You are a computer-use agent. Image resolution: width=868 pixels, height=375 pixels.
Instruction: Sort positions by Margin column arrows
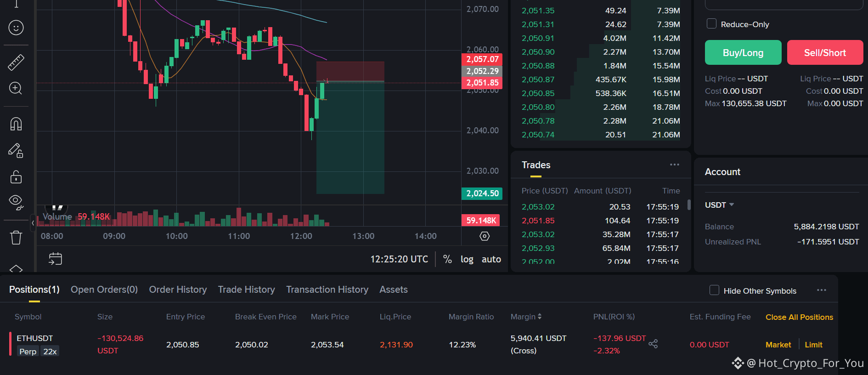click(540, 317)
